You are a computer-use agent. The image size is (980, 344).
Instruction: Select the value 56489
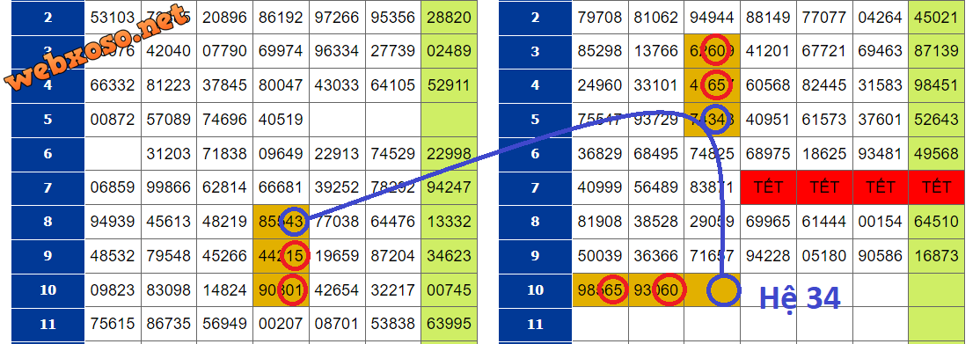pyautogui.click(x=656, y=187)
